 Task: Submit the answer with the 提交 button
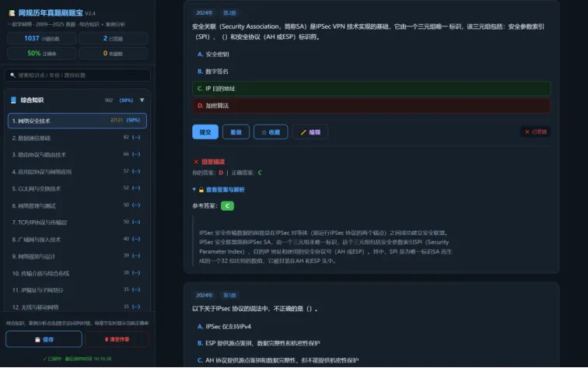click(x=205, y=132)
